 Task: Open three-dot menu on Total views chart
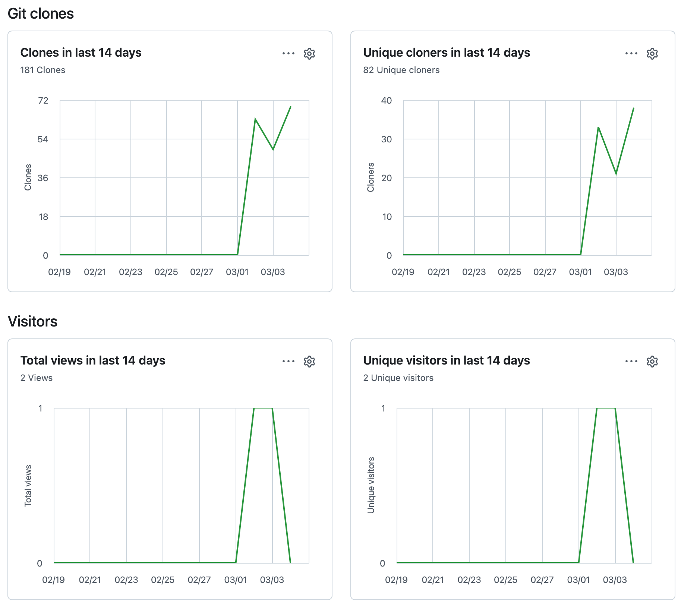(x=288, y=361)
